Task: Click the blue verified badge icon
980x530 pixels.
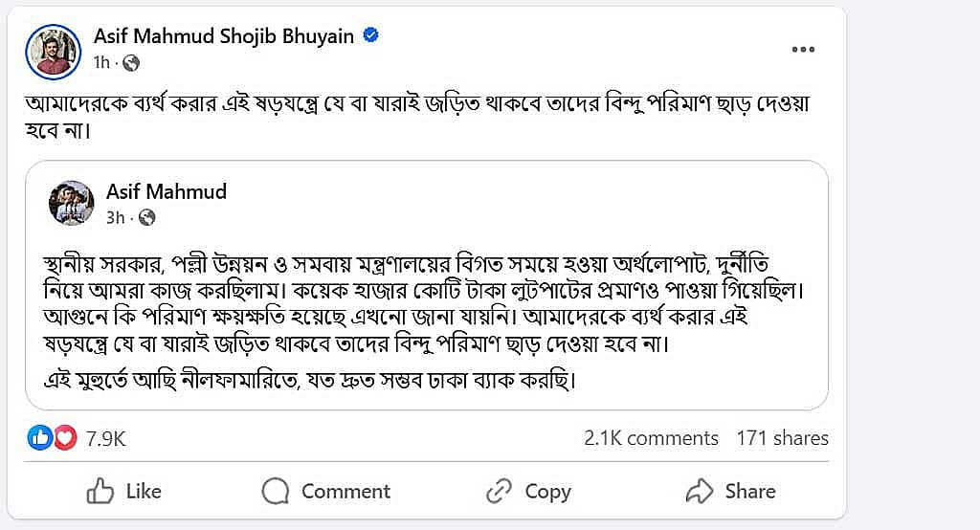Action: point(370,35)
